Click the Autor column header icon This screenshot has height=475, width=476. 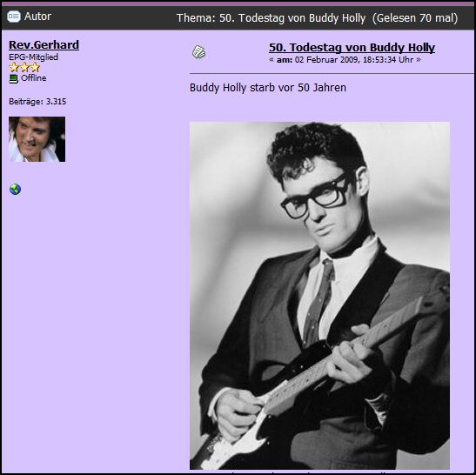(14, 17)
